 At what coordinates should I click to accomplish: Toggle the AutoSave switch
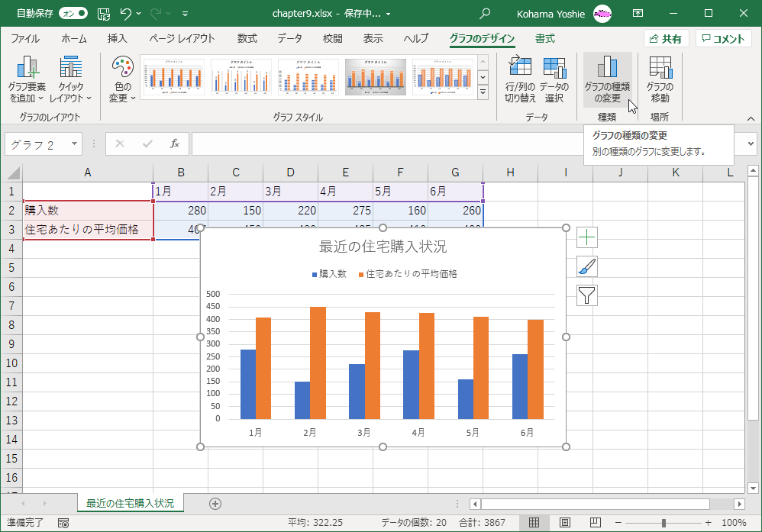[x=73, y=13]
